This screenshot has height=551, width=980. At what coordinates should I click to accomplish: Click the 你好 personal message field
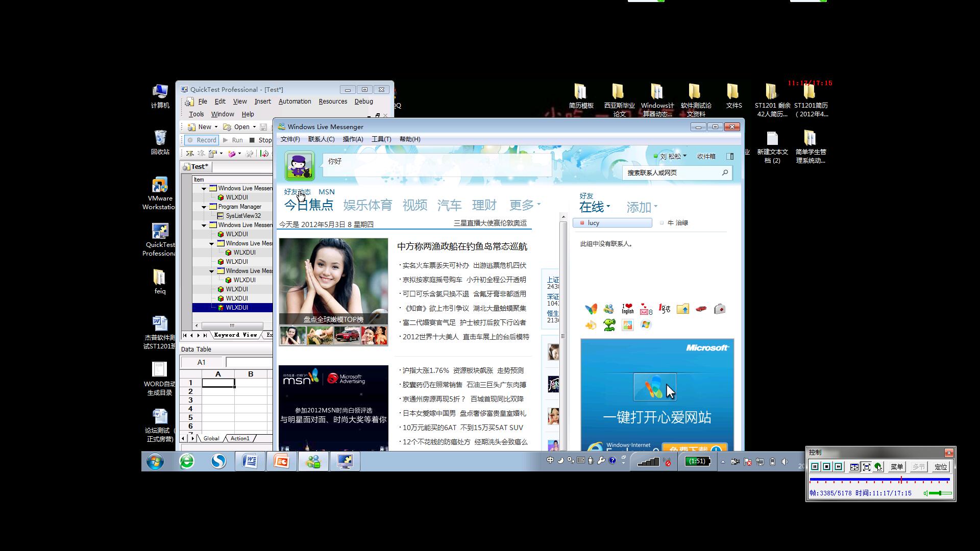[437, 165]
